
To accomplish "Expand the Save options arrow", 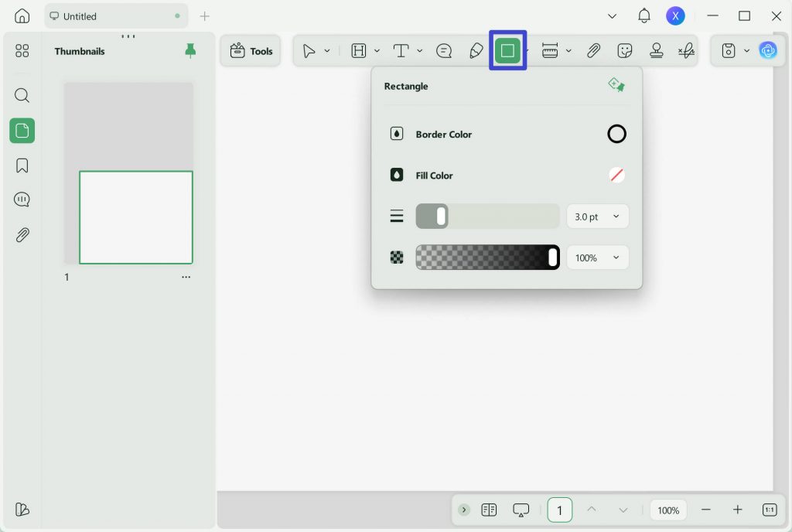I will pos(746,51).
